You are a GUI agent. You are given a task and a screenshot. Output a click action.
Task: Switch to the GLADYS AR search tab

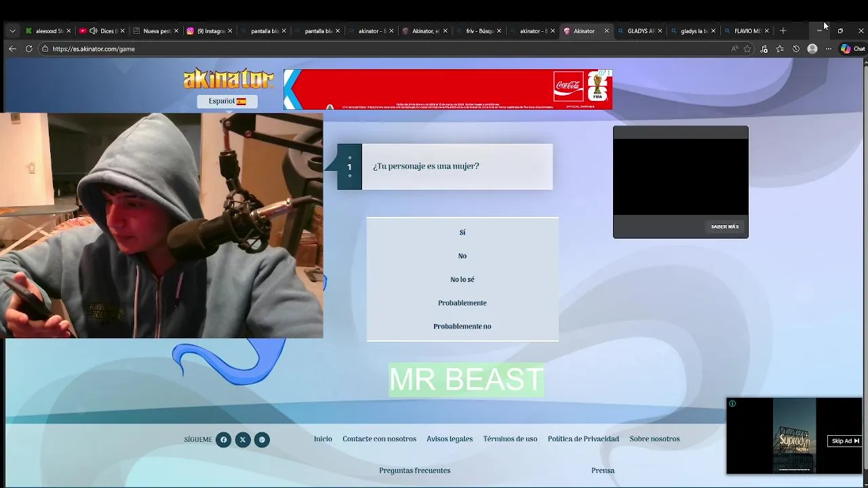point(639,31)
